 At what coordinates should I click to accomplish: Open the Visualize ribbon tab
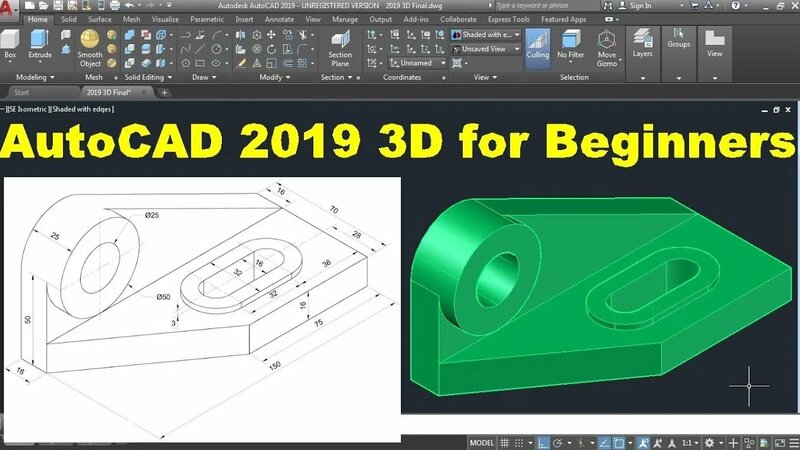pos(165,19)
